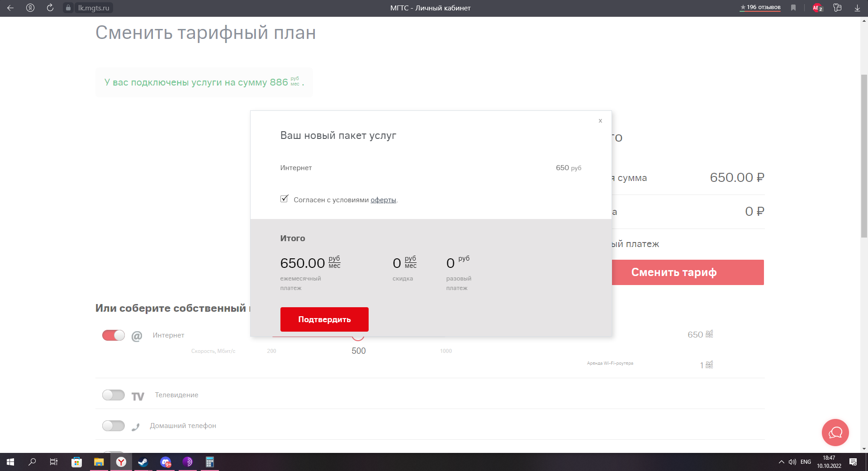Click the phone handset icon
This screenshot has width=868, height=471.
click(x=135, y=427)
